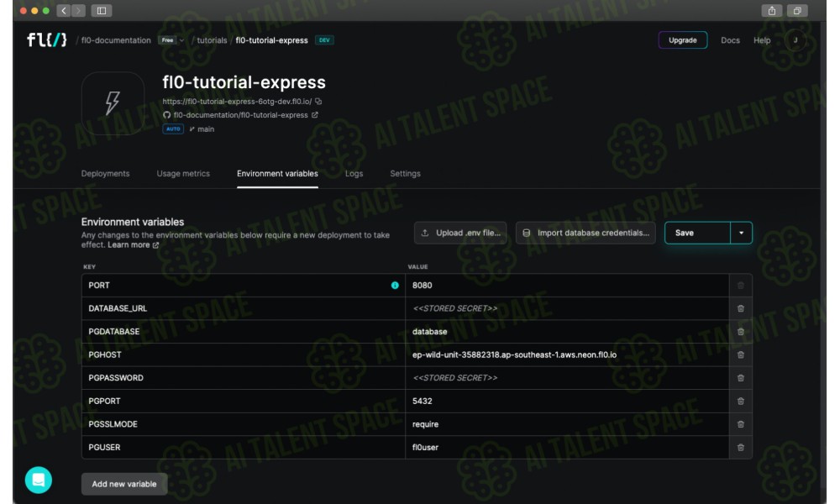Delete the PGSSLMODE variable
The height and width of the screenshot is (504, 840).
click(x=740, y=424)
